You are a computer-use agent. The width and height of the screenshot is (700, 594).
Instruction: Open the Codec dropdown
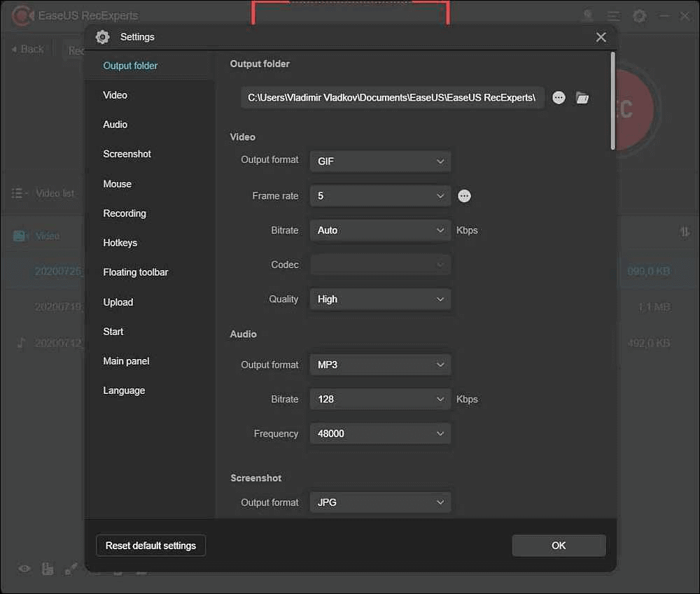coord(380,264)
